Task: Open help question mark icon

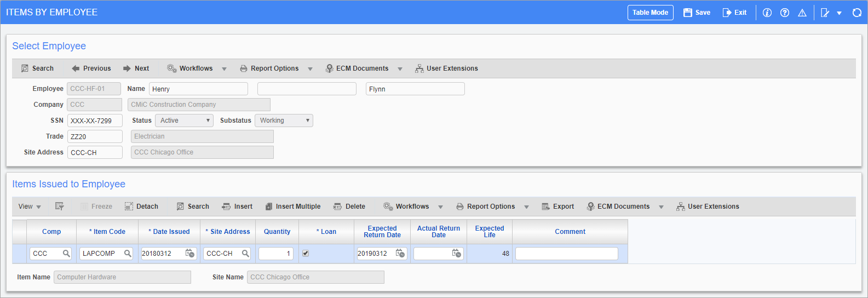Action: (x=784, y=13)
